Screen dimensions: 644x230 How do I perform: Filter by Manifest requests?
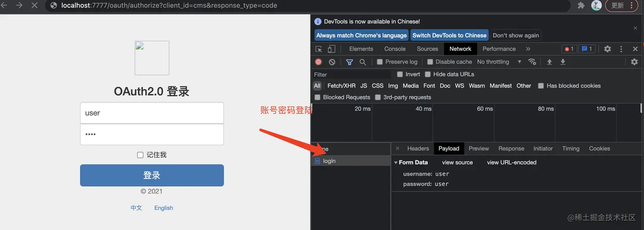(x=501, y=86)
